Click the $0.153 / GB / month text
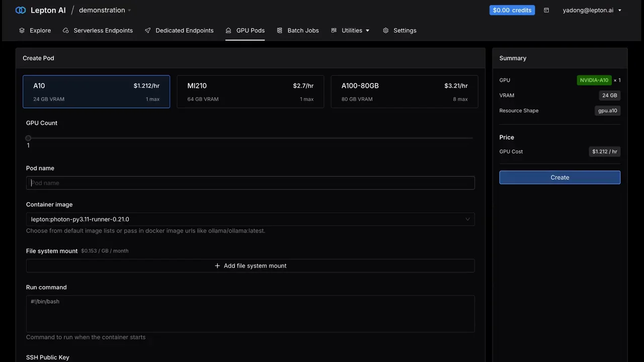The width and height of the screenshot is (644, 362). (105, 251)
